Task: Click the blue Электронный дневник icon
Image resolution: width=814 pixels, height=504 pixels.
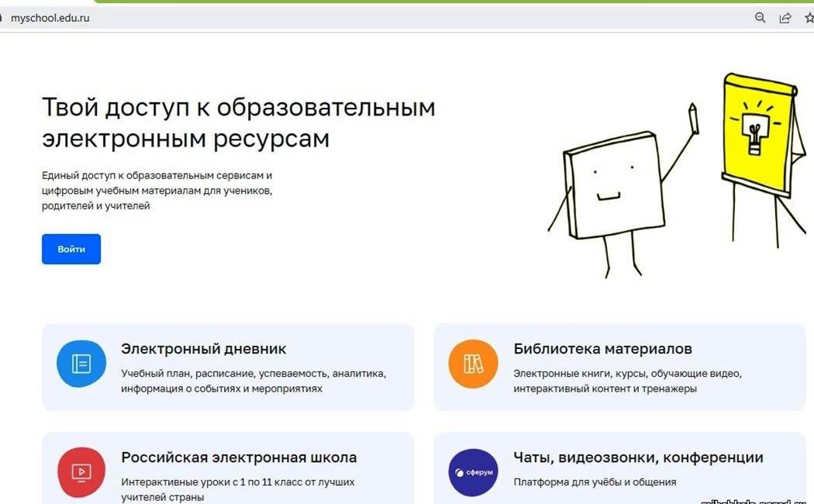Action: [81, 364]
